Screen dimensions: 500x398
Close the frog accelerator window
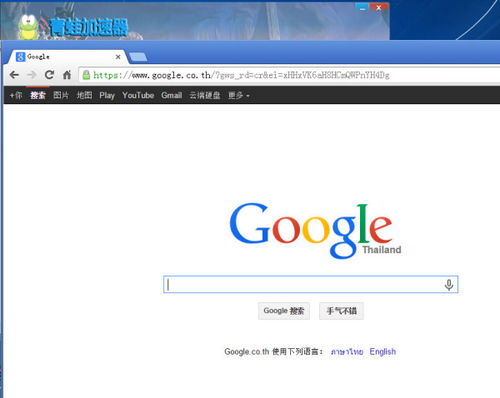click(x=379, y=7)
